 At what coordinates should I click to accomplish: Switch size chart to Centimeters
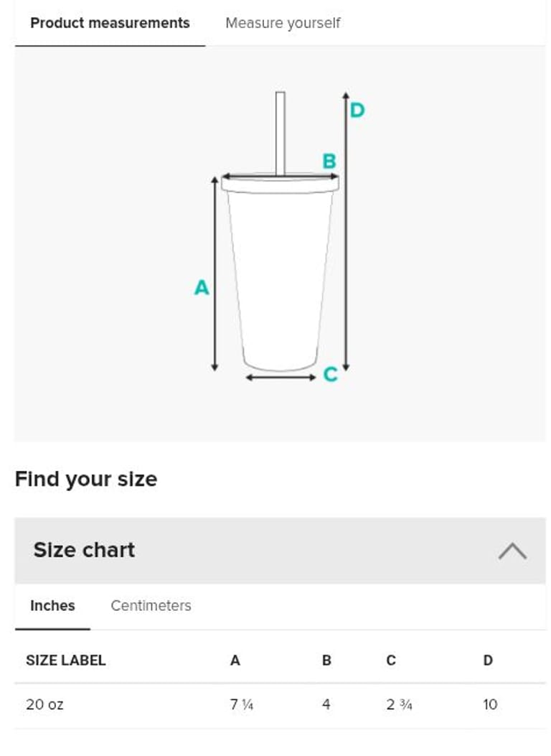pyautogui.click(x=151, y=605)
